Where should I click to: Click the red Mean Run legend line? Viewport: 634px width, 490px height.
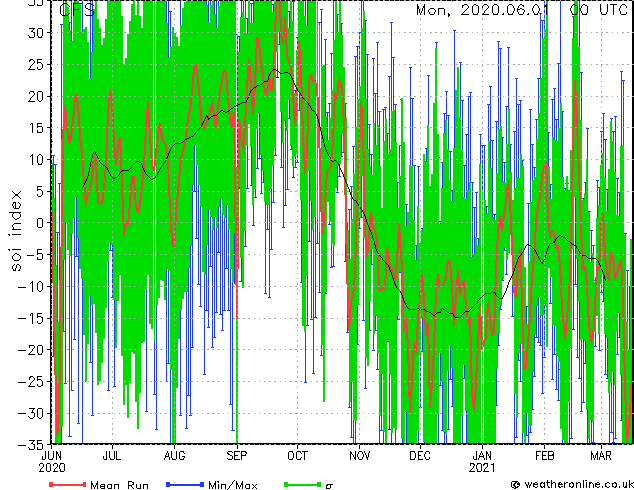[68, 484]
